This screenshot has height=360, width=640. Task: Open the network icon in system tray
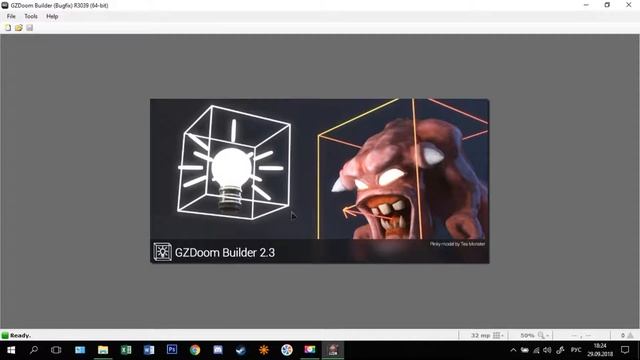(x=536, y=350)
